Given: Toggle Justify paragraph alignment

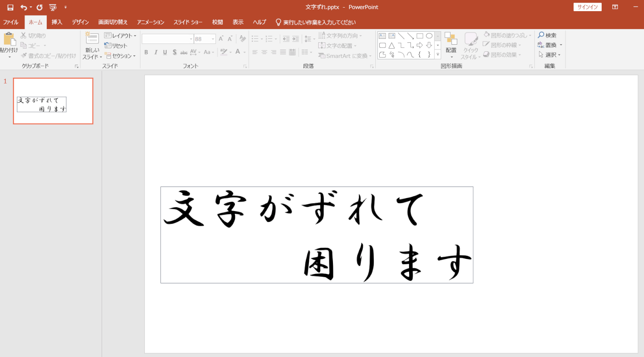Looking at the screenshot, I should [283, 52].
